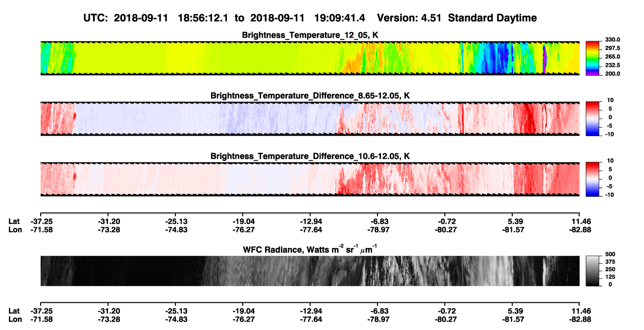
Task: Select the 8.65-12.05 temperature difference image strip
Action: (x=310, y=118)
